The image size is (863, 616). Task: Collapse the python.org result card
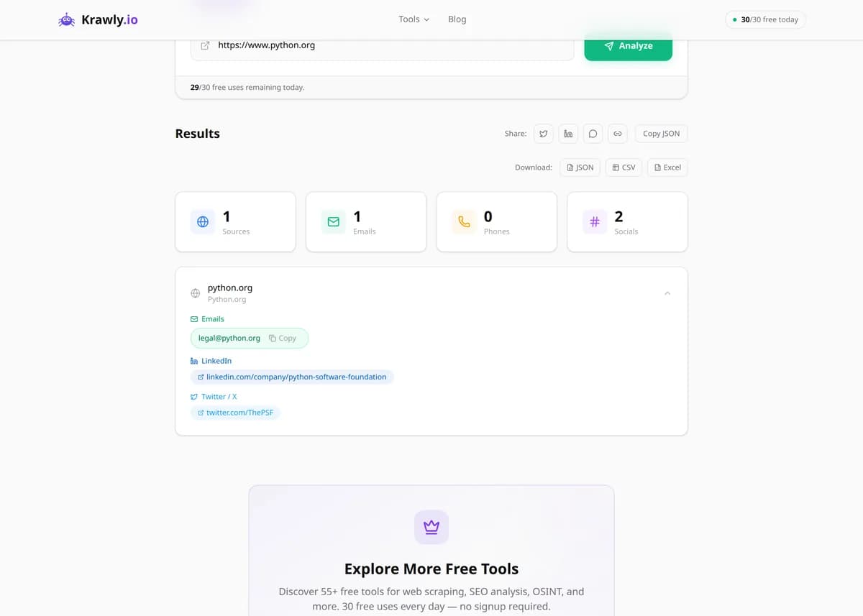click(x=667, y=293)
